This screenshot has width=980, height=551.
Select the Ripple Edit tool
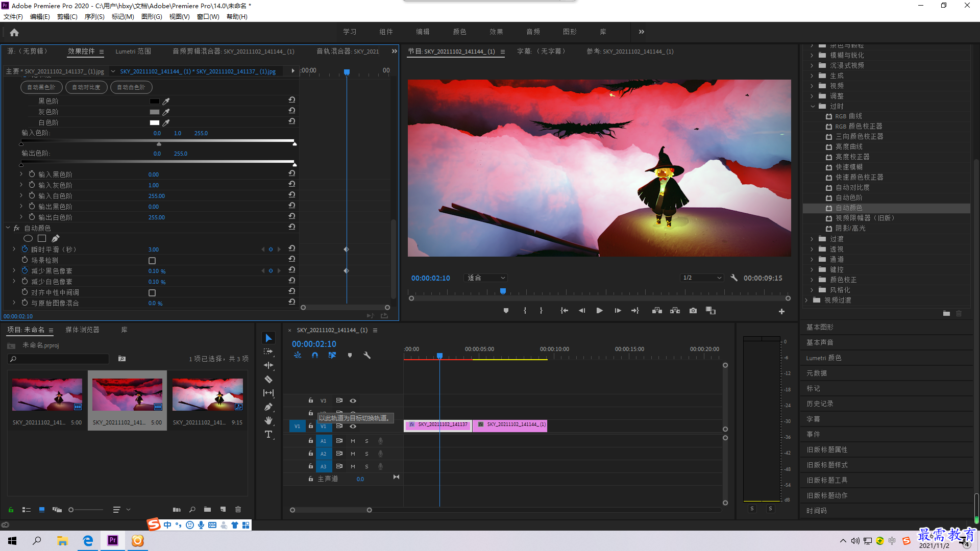point(268,365)
